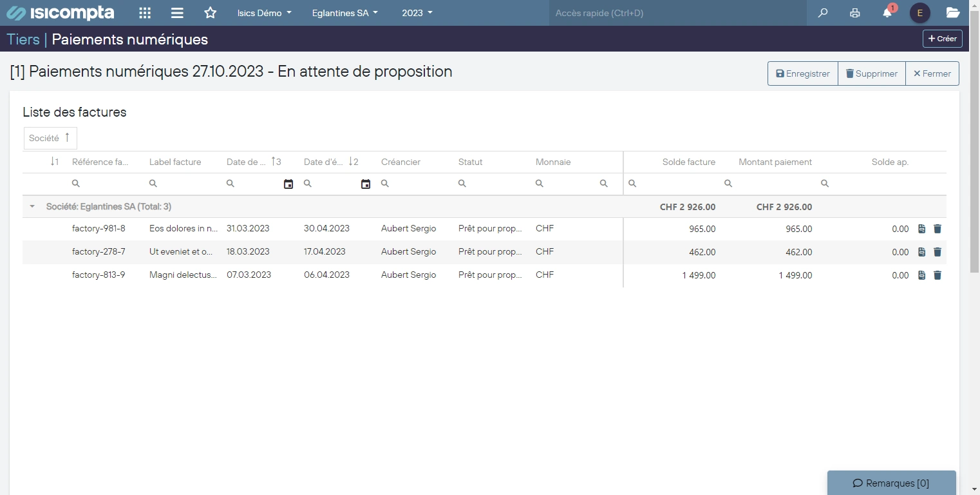Viewport: 980px width, 495px height.
Task: Delete invoice factory-981-8 with trash icon
Action: pos(938,229)
